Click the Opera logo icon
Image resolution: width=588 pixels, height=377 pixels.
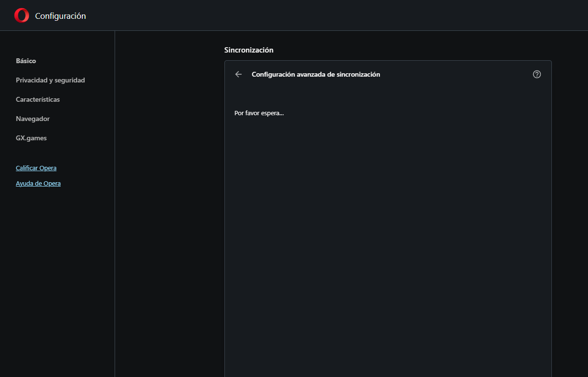coord(22,16)
